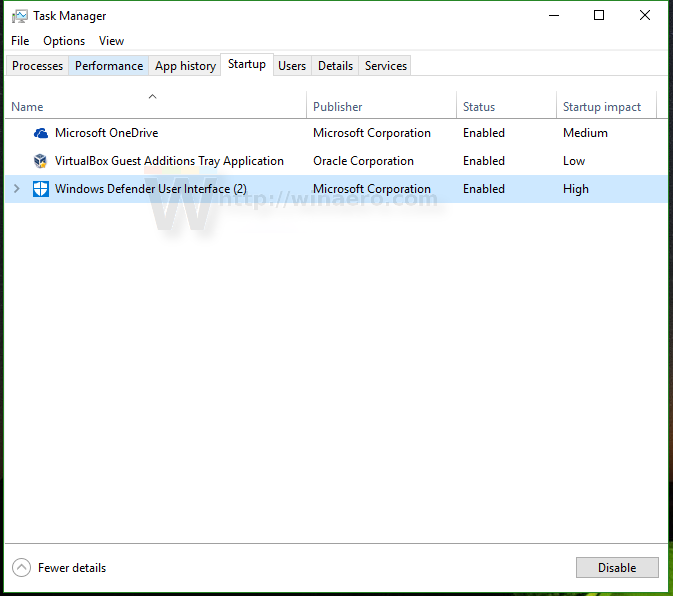Click the Windows Defender shield icon

coord(40,189)
